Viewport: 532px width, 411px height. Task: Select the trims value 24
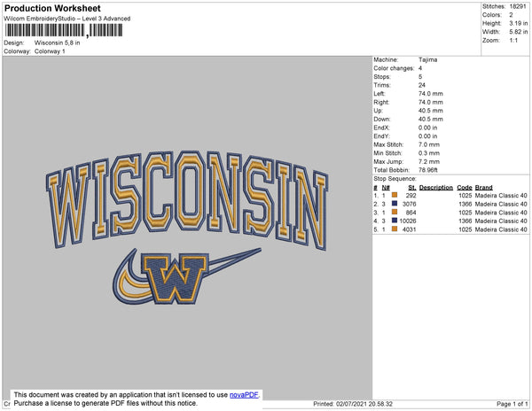(422, 85)
